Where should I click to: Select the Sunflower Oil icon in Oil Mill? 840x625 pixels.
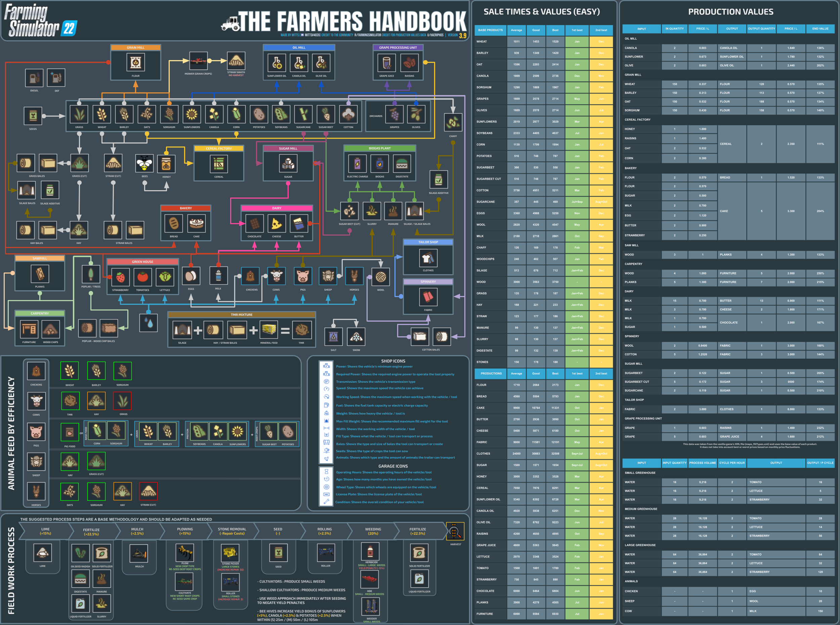tap(277, 63)
